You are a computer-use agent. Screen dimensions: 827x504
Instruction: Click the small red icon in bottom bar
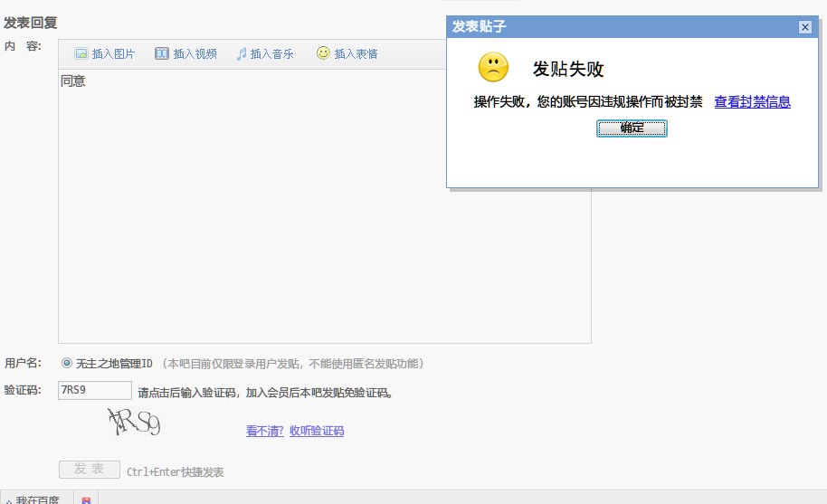point(86,499)
